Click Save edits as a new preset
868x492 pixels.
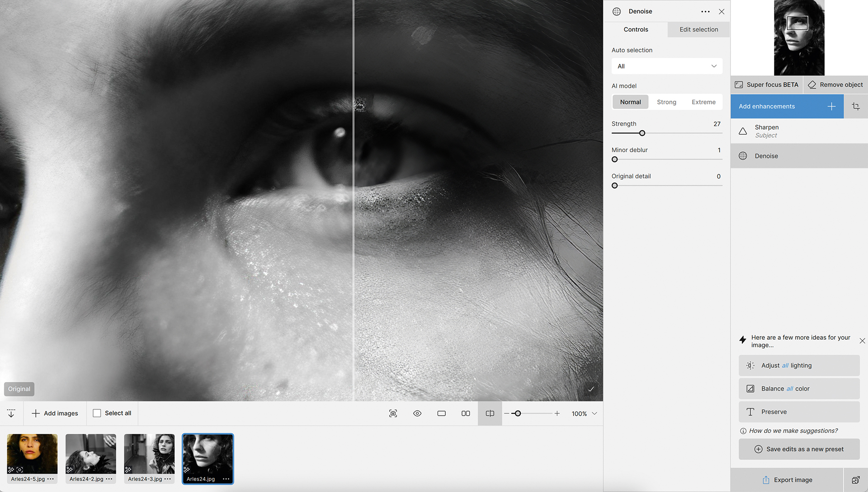tap(799, 449)
